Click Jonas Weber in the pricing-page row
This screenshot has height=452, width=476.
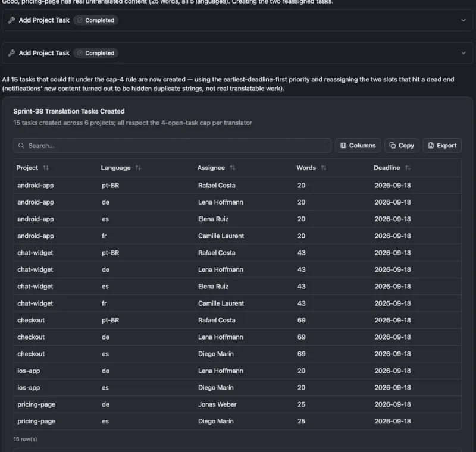click(x=217, y=404)
